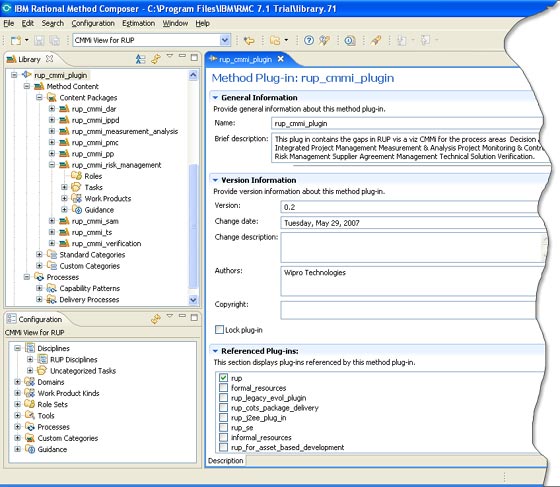Select the Roles icon under rup_cmmi_risk_management
The image size is (560, 487).
coord(76,176)
